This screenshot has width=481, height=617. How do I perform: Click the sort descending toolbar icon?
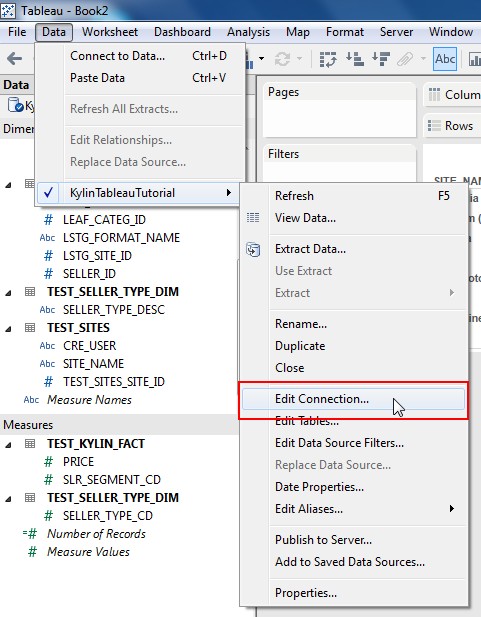coord(381,59)
